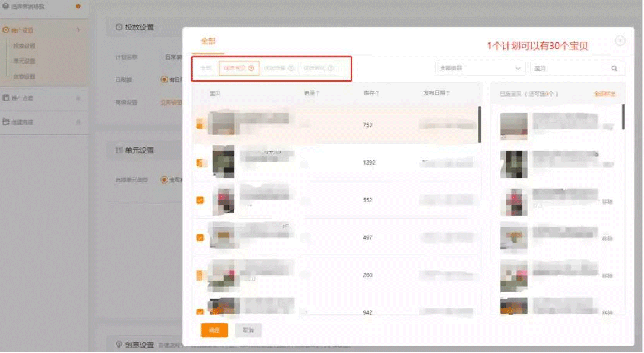The width and height of the screenshot is (644, 353).
Task: Click help icon next to 优选宝贝
Action: tap(251, 69)
